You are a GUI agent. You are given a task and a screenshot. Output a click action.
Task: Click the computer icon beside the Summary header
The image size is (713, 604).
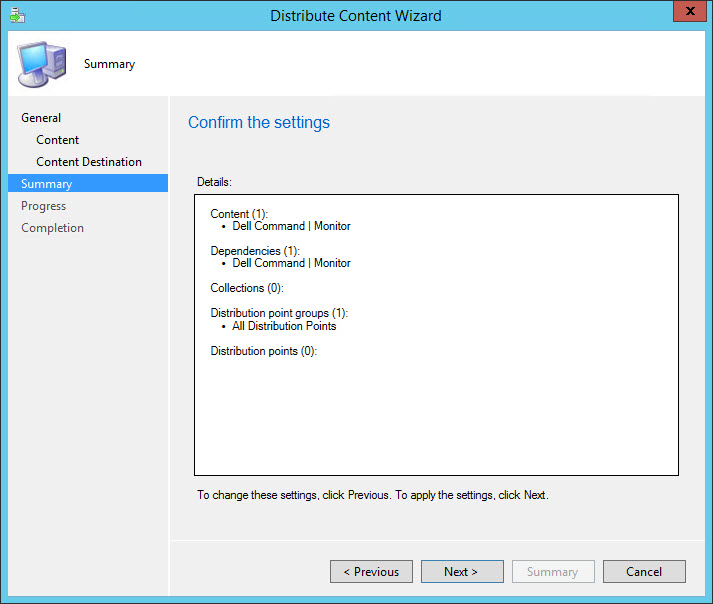[x=43, y=63]
